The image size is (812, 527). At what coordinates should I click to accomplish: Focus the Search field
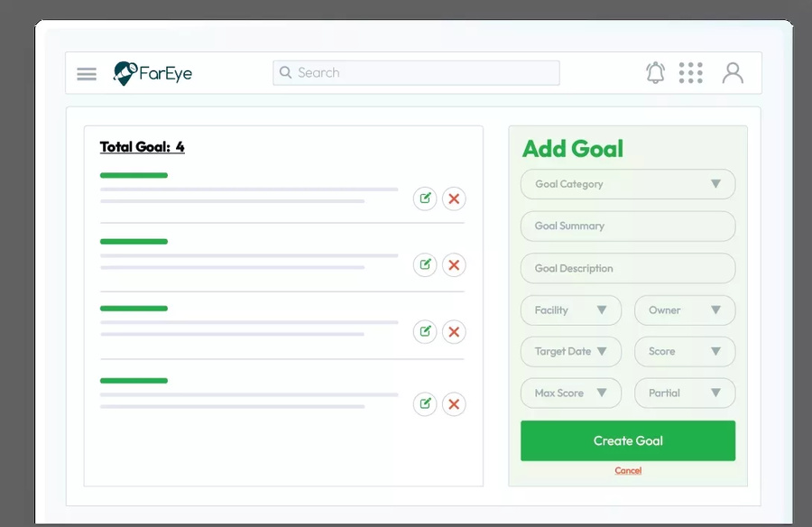(416, 73)
